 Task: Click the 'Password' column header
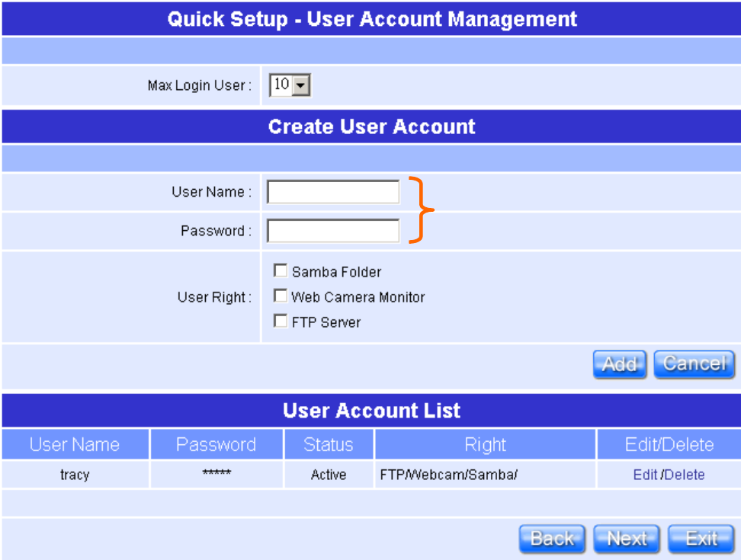point(217,444)
